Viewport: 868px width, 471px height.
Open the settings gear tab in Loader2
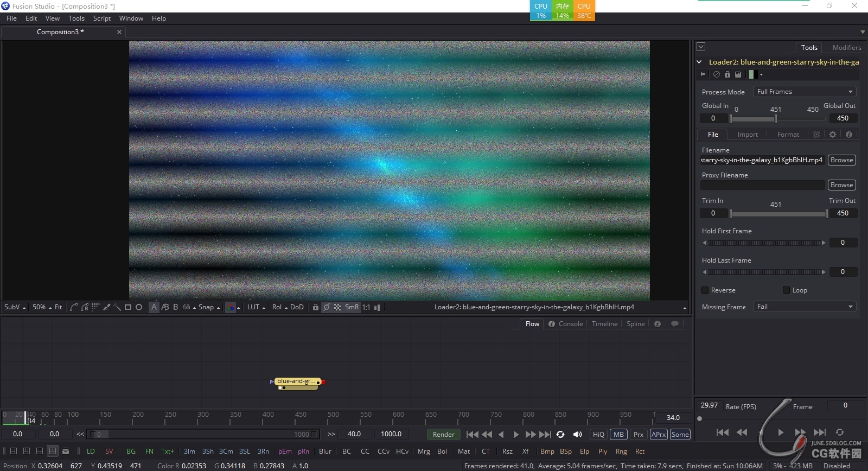point(833,135)
